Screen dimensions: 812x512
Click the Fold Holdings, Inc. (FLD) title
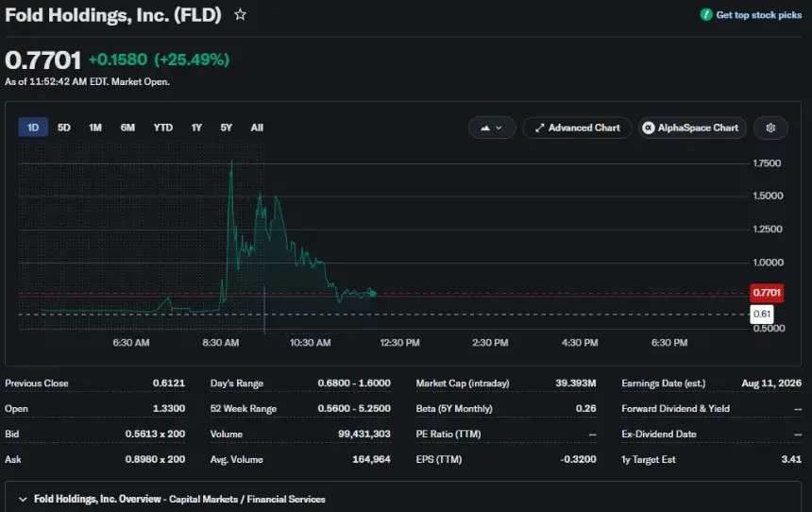(113, 15)
